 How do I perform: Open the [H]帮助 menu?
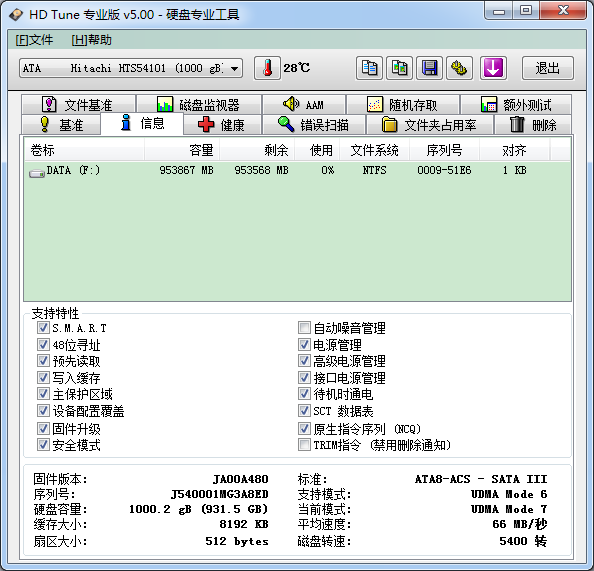[91, 40]
